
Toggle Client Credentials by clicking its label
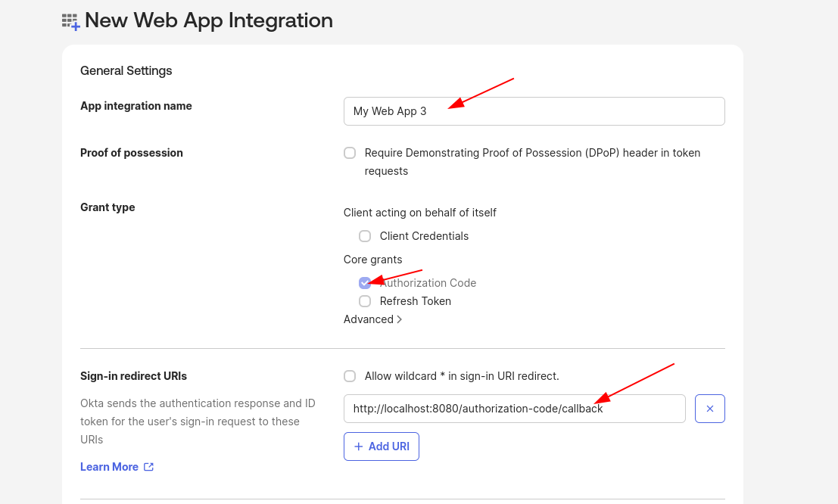[425, 236]
